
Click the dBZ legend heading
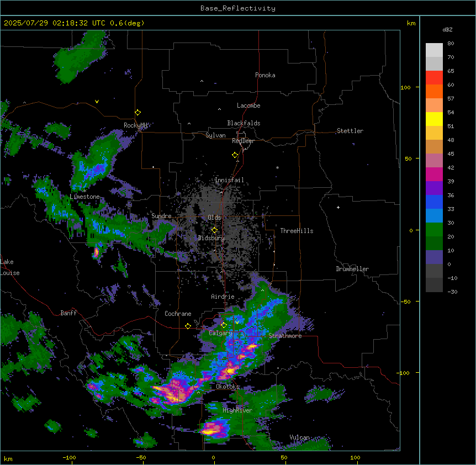point(447,30)
